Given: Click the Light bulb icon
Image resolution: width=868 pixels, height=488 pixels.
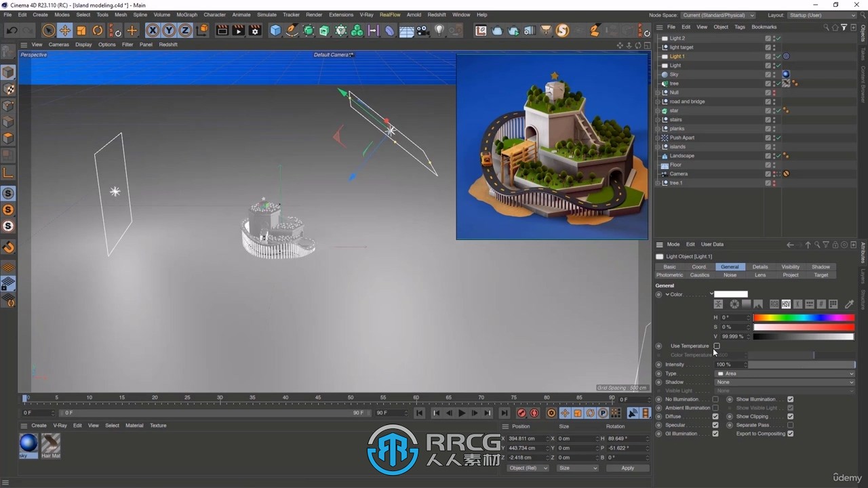Looking at the screenshot, I should point(439,30).
